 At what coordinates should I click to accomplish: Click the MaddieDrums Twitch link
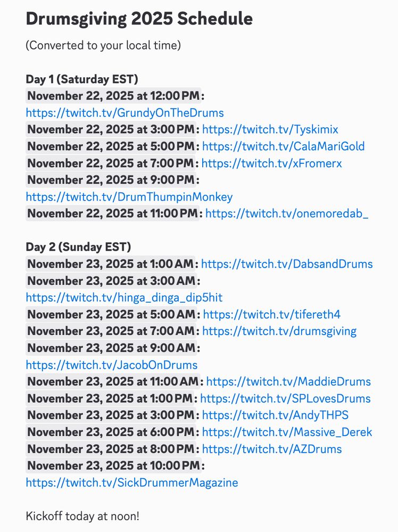point(288,381)
